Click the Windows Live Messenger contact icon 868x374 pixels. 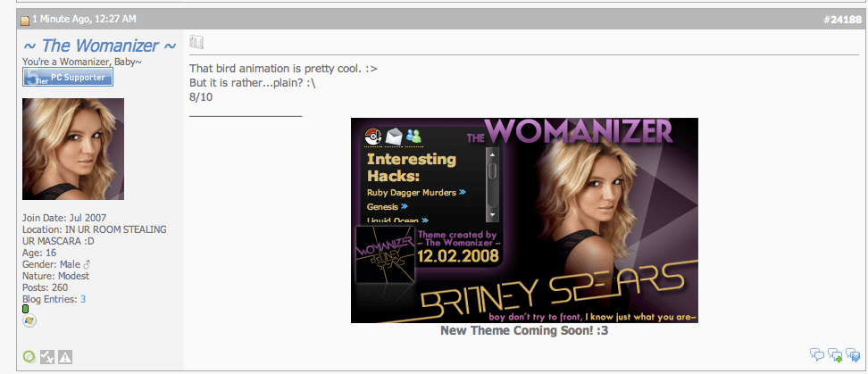pyautogui.click(x=29, y=320)
